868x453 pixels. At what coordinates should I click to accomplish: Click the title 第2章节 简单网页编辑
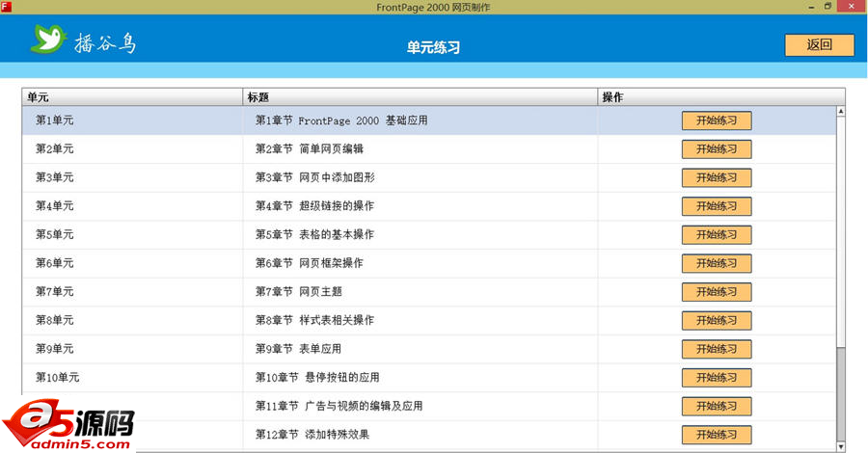point(309,149)
